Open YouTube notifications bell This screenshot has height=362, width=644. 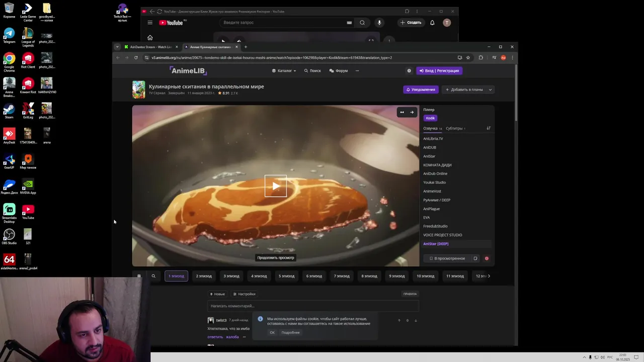[x=432, y=23]
